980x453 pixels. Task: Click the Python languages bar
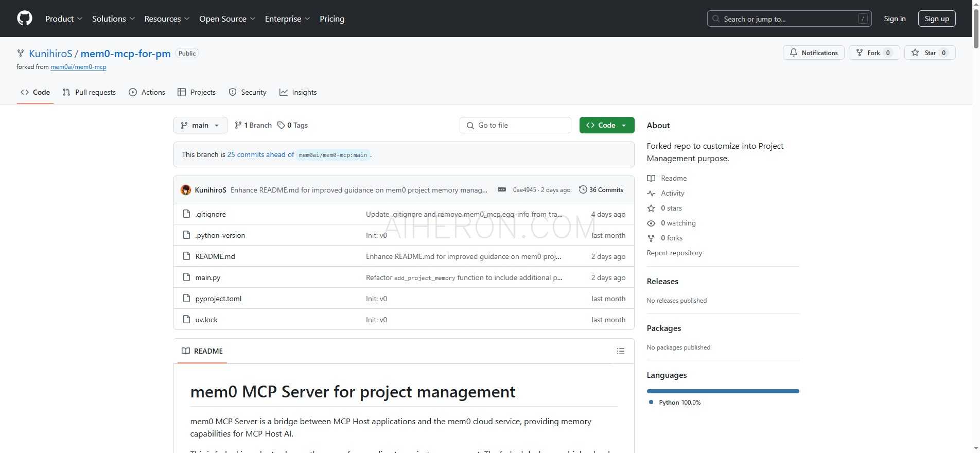(723, 391)
